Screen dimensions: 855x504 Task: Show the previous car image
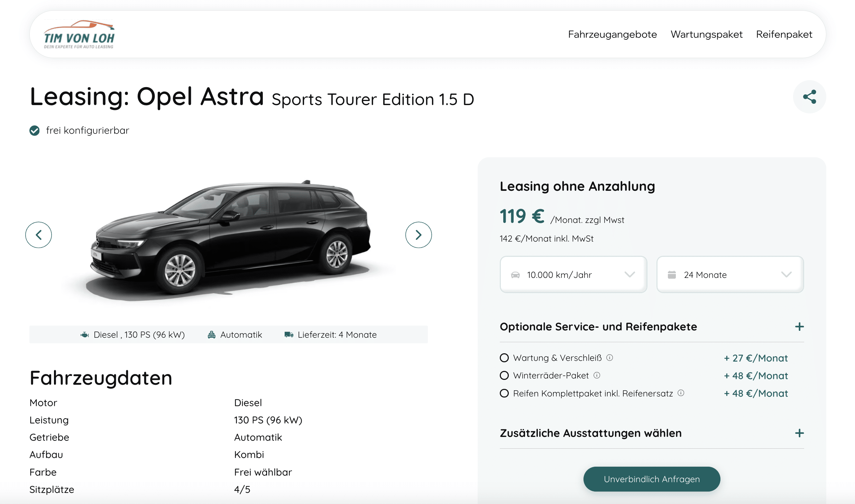click(x=38, y=235)
